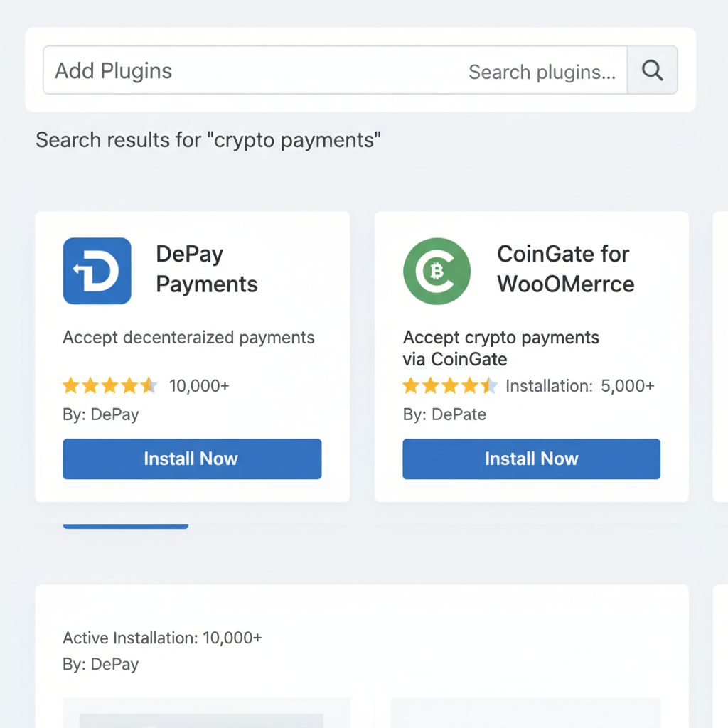Image resolution: width=728 pixels, height=728 pixels.
Task: Click the magnifying glass search icon
Action: coord(652,70)
